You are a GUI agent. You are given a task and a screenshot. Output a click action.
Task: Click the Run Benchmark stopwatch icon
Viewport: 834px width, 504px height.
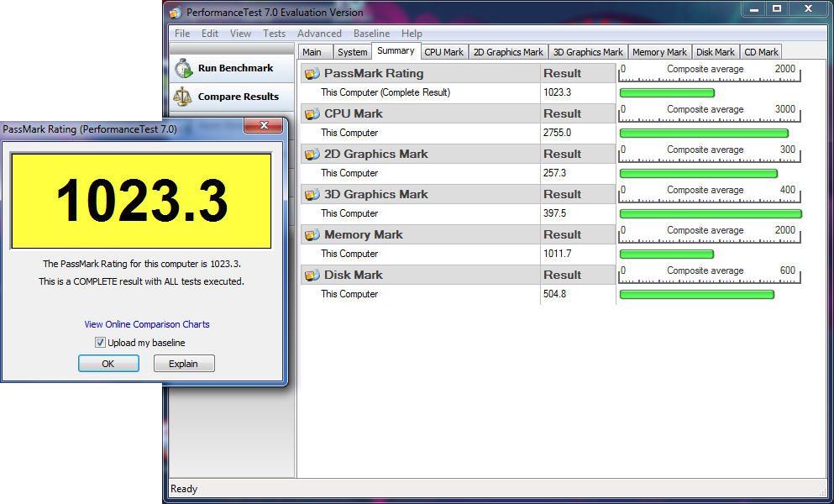coord(183,68)
